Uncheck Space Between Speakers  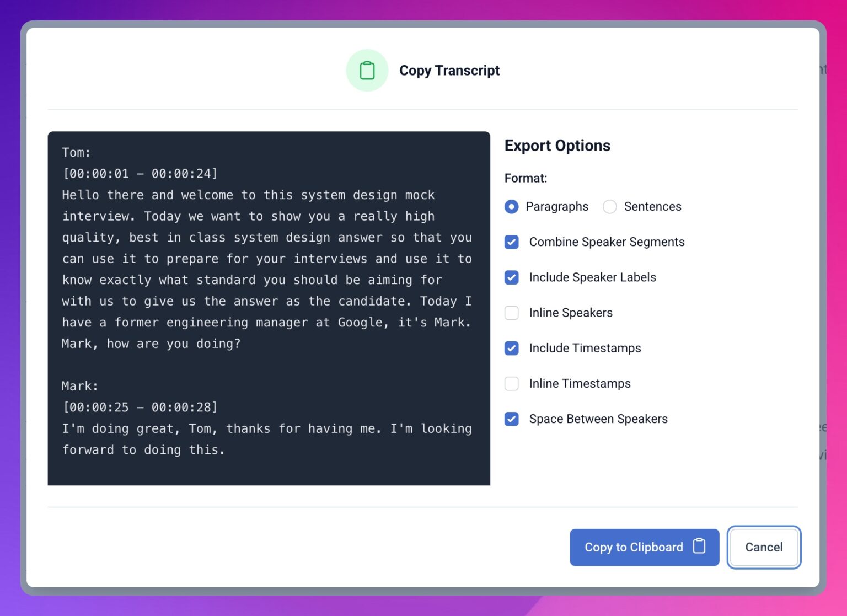(x=511, y=419)
